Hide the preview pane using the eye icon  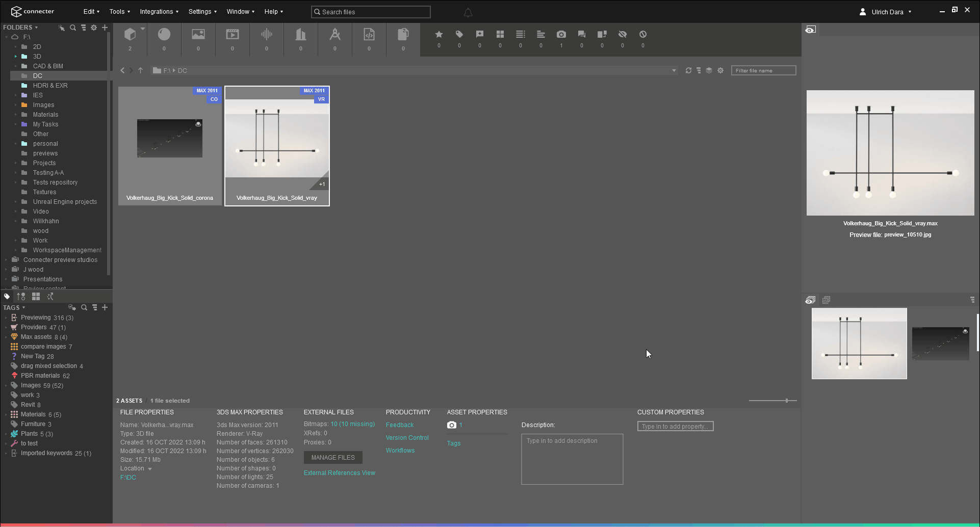tap(810, 29)
